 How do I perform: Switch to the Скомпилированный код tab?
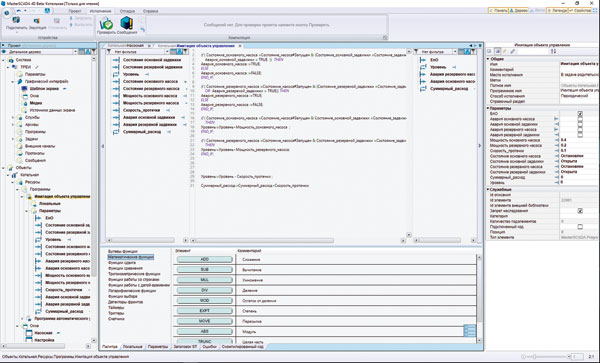[243, 347]
